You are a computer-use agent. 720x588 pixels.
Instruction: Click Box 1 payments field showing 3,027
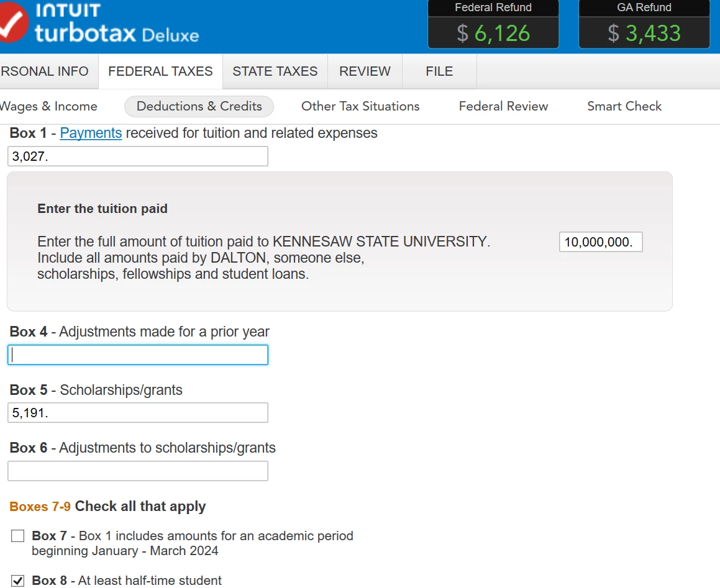click(x=138, y=156)
